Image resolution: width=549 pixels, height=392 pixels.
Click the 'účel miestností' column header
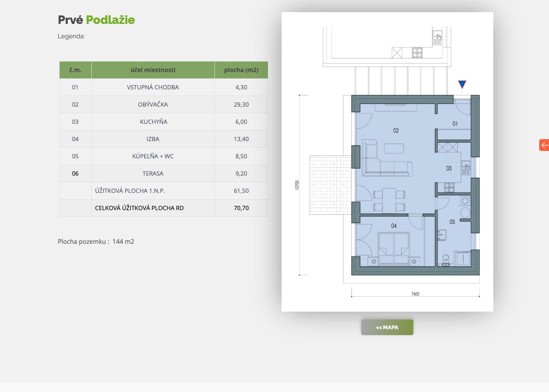tap(153, 70)
